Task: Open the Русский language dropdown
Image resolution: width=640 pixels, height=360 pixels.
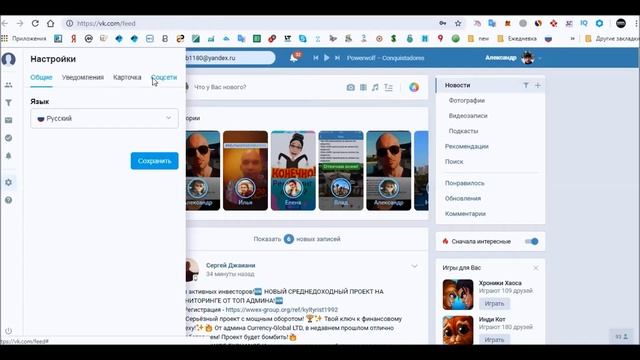Action: (104, 118)
